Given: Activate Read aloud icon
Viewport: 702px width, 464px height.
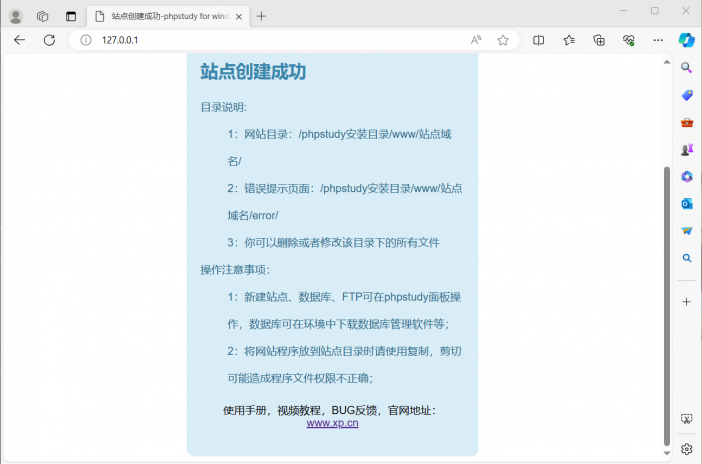Looking at the screenshot, I should (476, 40).
